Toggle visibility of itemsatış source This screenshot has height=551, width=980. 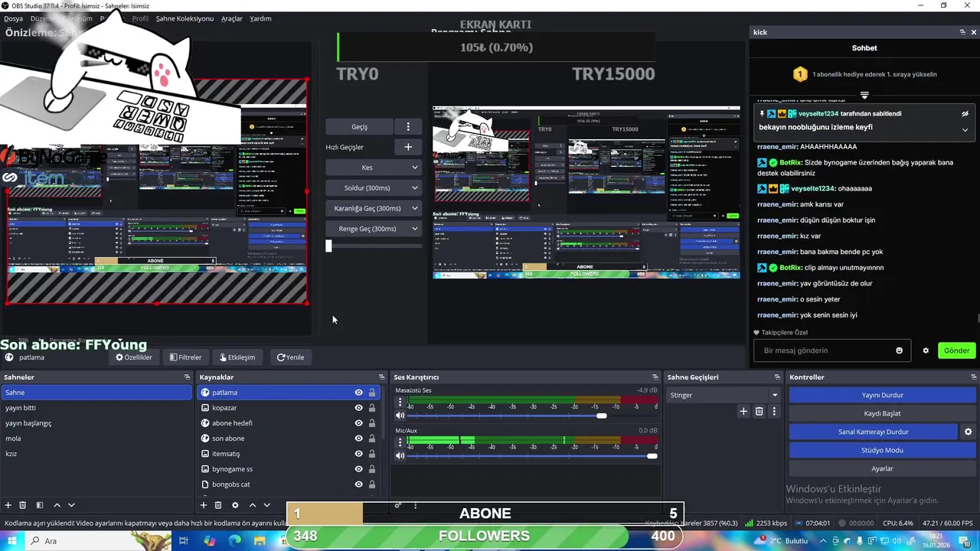358,454
